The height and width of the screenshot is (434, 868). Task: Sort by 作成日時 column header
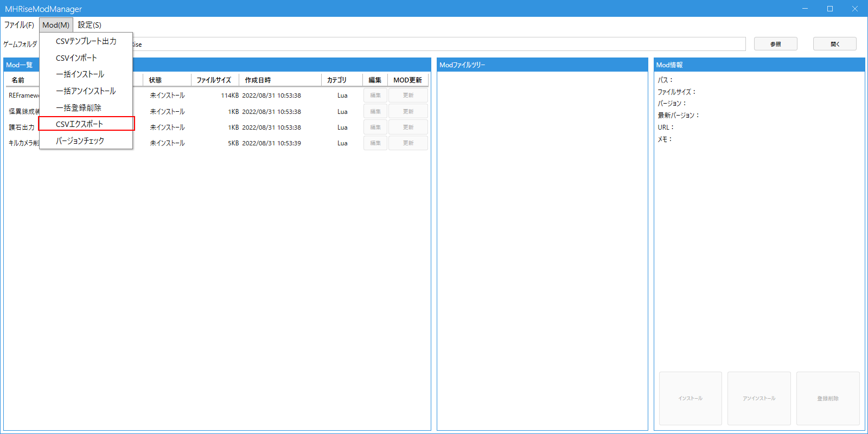280,80
